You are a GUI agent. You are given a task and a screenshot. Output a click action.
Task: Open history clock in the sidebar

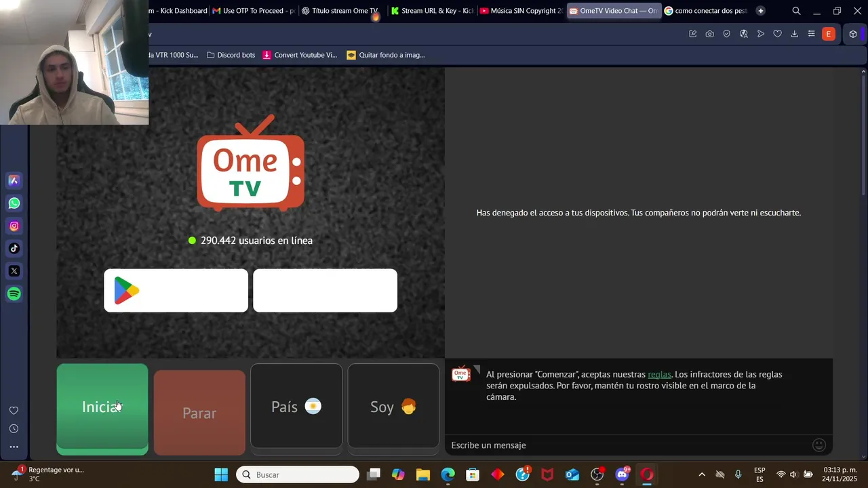click(14, 429)
